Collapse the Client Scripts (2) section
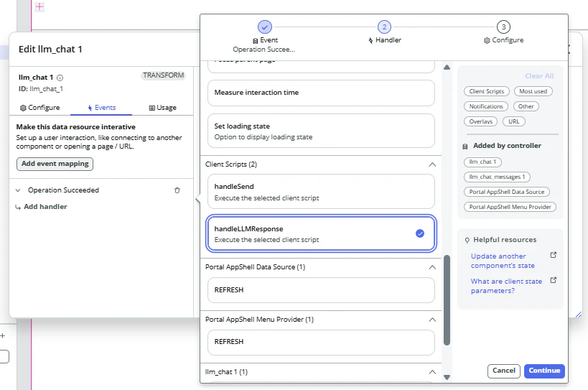Image resolution: width=588 pixels, height=390 pixels. (x=432, y=164)
